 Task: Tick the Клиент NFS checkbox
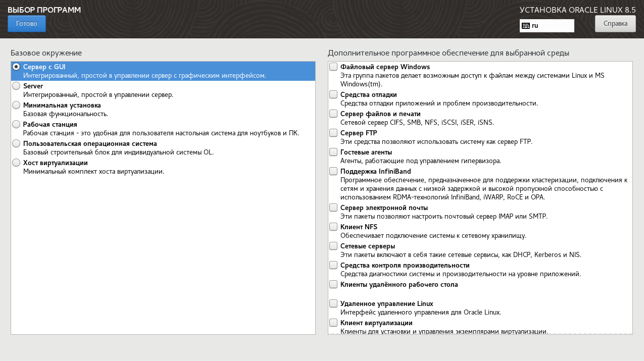(333, 227)
